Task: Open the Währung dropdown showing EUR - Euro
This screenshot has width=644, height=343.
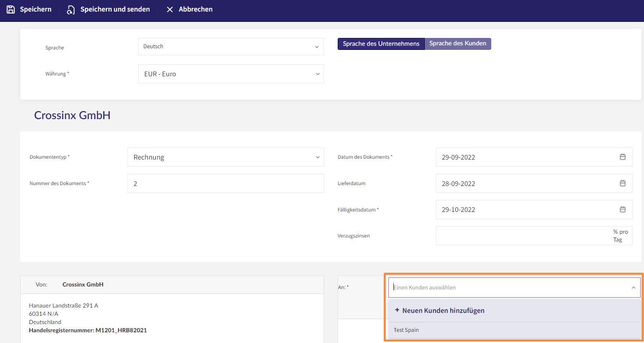Action: (x=231, y=74)
